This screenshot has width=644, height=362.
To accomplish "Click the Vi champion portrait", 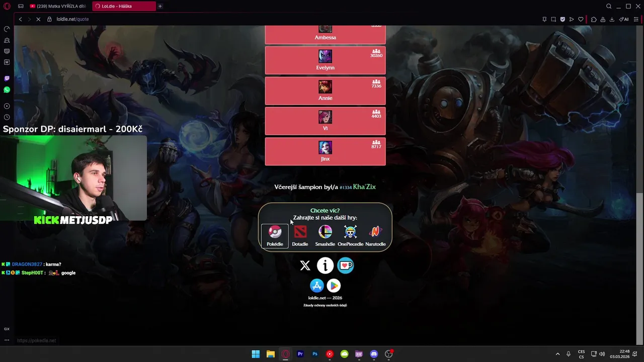I will 325,117.
